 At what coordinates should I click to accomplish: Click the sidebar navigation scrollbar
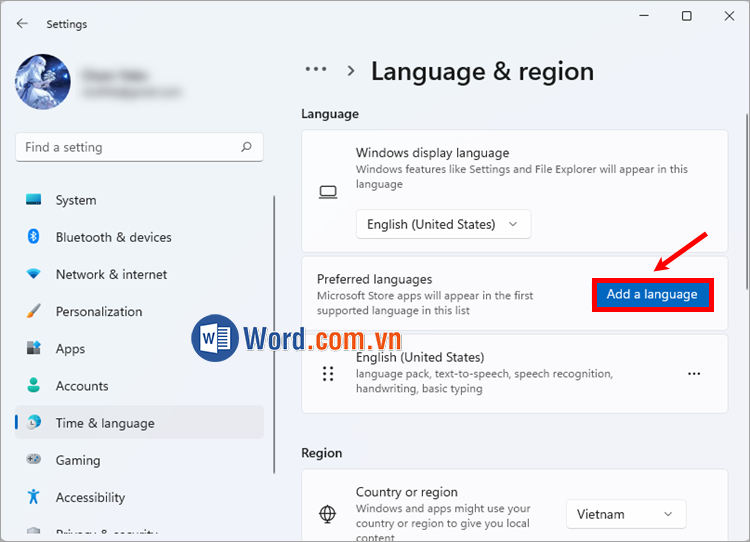(x=274, y=334)
